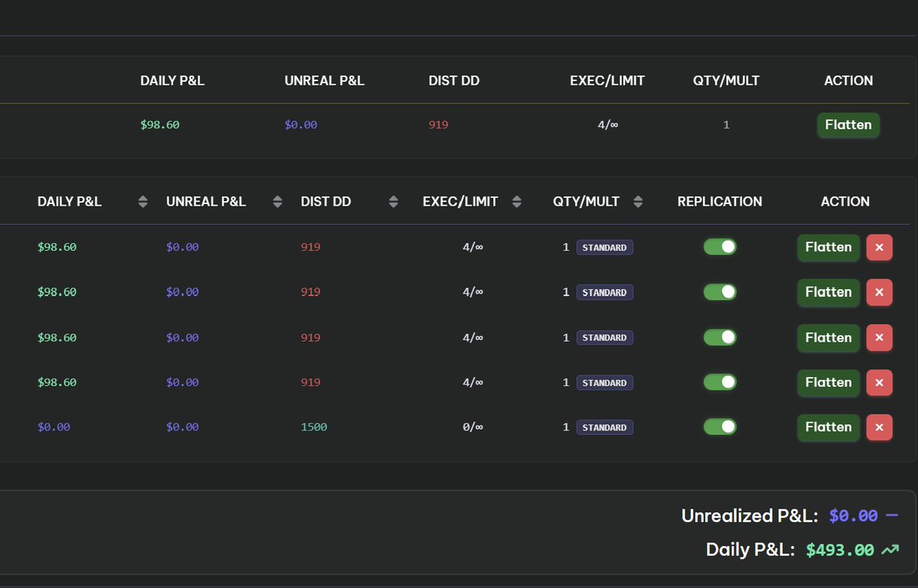Sort lower table by DAILY P&L arrows
The height and width of the screenshot is (588, 918).
pos(142,202)
